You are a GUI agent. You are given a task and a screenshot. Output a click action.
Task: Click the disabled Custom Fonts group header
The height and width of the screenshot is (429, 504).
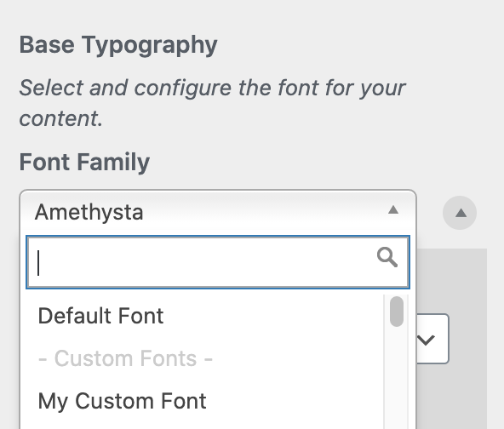(x=125, y=358)
